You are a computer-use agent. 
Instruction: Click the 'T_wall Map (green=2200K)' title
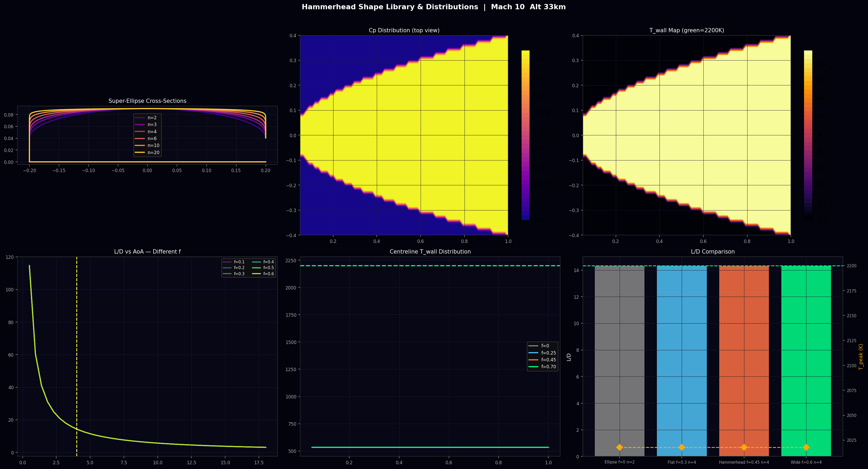(x=687, y=30)
